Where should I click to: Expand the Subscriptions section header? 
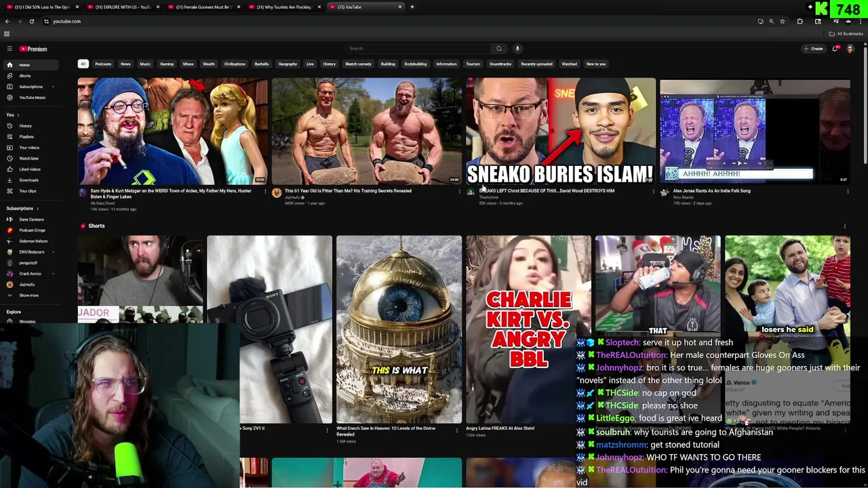click(23, 209)
